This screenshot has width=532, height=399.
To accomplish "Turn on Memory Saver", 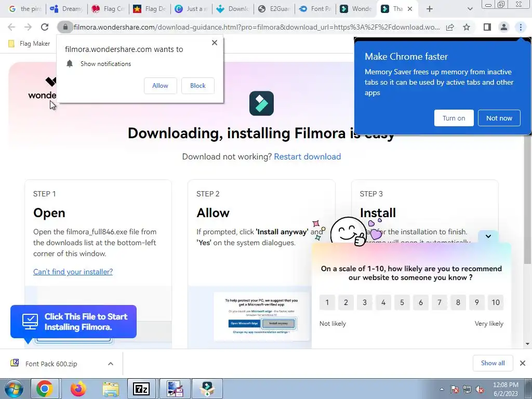I will click(x=454, y=118).
